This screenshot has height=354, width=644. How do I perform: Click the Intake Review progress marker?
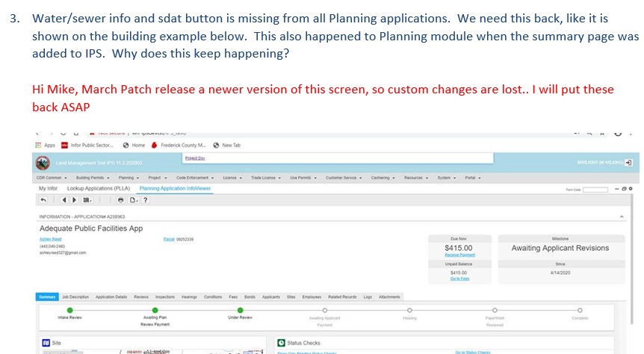[69, 311]
